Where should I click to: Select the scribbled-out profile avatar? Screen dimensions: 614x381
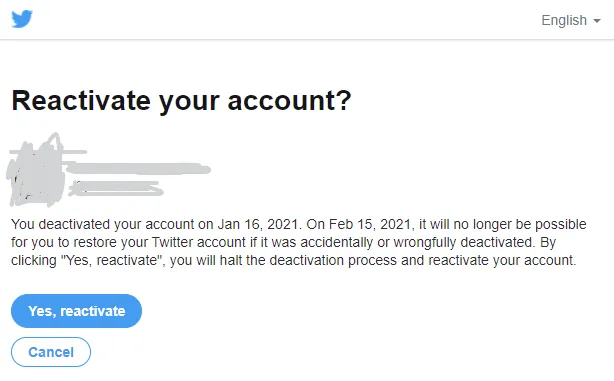point(36,171)
